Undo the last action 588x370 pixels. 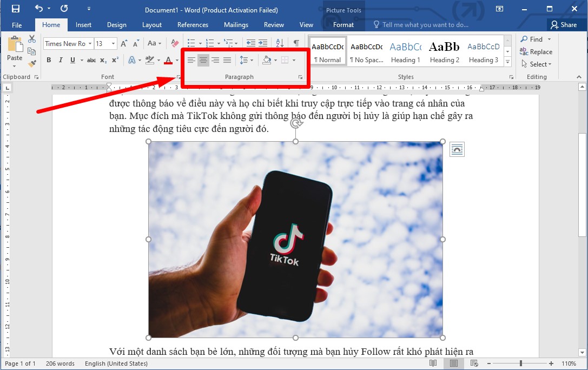click(x=38, y=8)
